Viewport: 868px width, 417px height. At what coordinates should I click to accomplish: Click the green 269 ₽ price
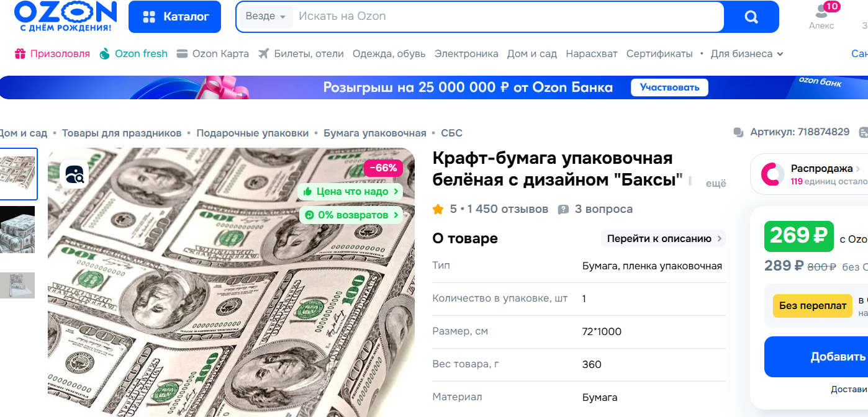click(x=799, y=236)
